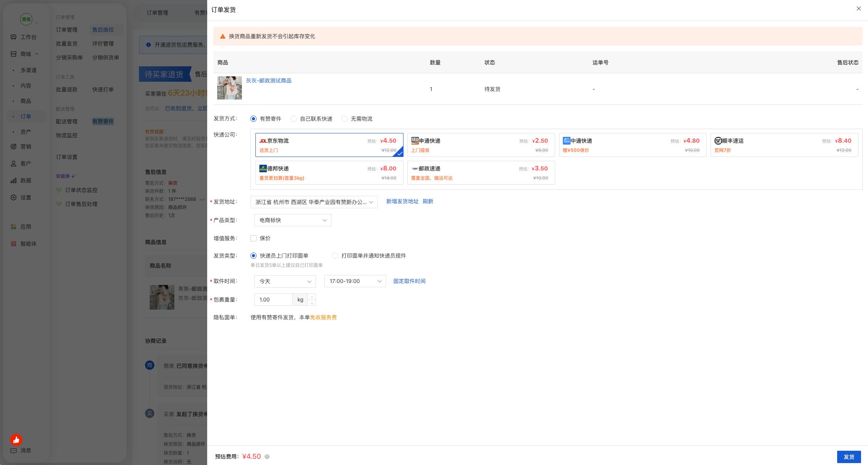Open 设置 gear icon in sidebar
The height and width of the screenshot is (465, 868).
point(14,197)
